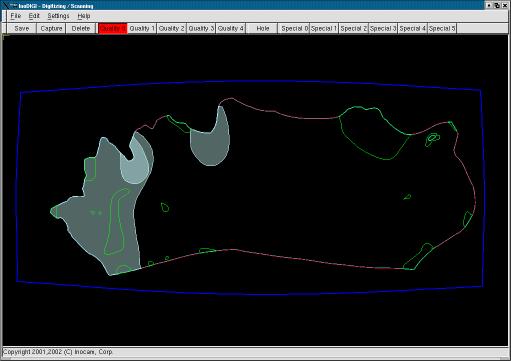Click the window menu icon in title bar

pyautogui.click(x=6, y=5)
